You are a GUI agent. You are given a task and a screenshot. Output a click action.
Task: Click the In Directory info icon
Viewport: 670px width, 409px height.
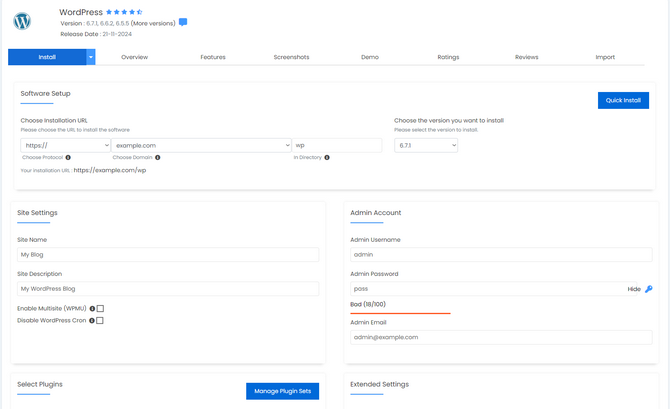tap(327, 157)
